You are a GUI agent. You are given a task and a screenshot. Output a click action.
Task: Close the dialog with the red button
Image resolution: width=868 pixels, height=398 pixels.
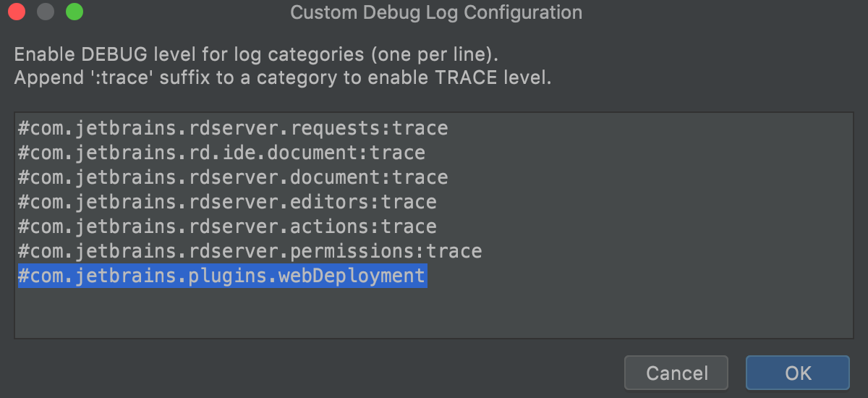click(x=17, y=12)
